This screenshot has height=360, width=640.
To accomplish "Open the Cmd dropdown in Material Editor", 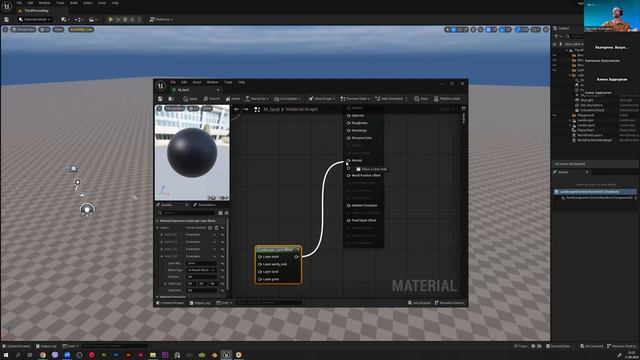I will pos(224,303).
